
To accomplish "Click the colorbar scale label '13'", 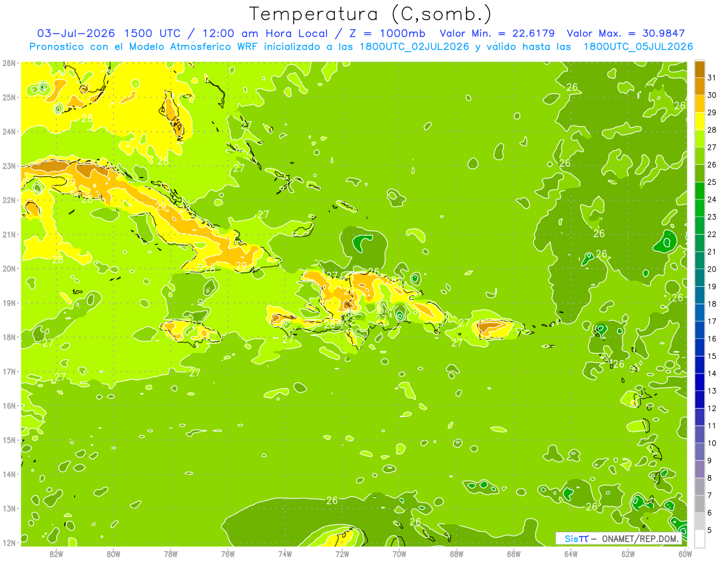I will click(x=712, y=390).
